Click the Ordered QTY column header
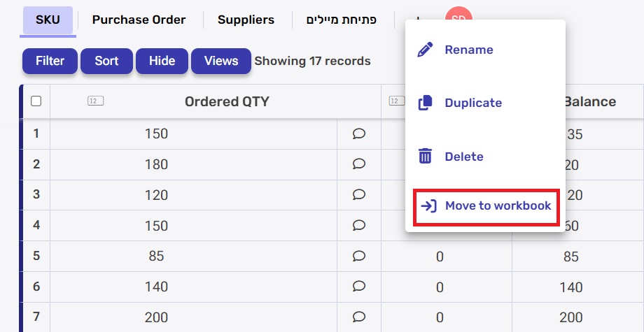The width and height of the screenshot is (644, 332). click(x=227, y=102)
